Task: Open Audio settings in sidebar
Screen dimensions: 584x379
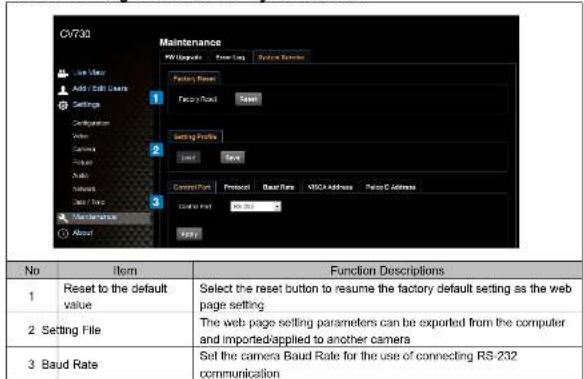Action: [80, 175]
